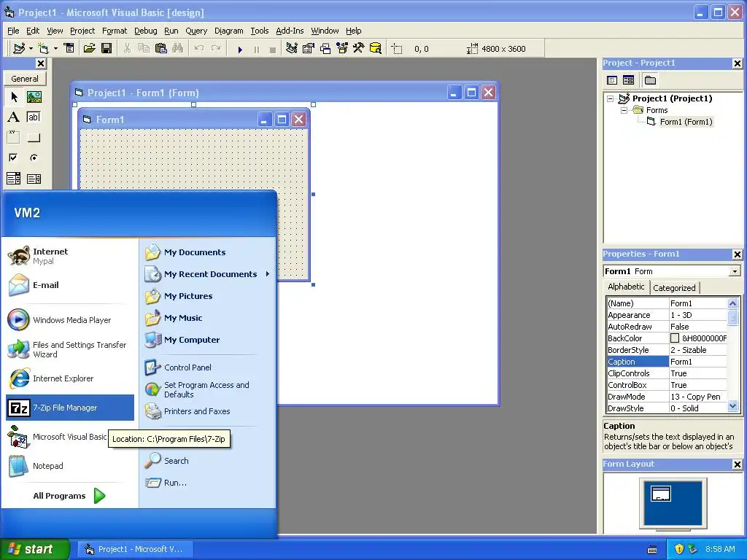Click the Properties Window toolbar icon
The width and height of the screenshot is (747, 560).
pos(309,48)
